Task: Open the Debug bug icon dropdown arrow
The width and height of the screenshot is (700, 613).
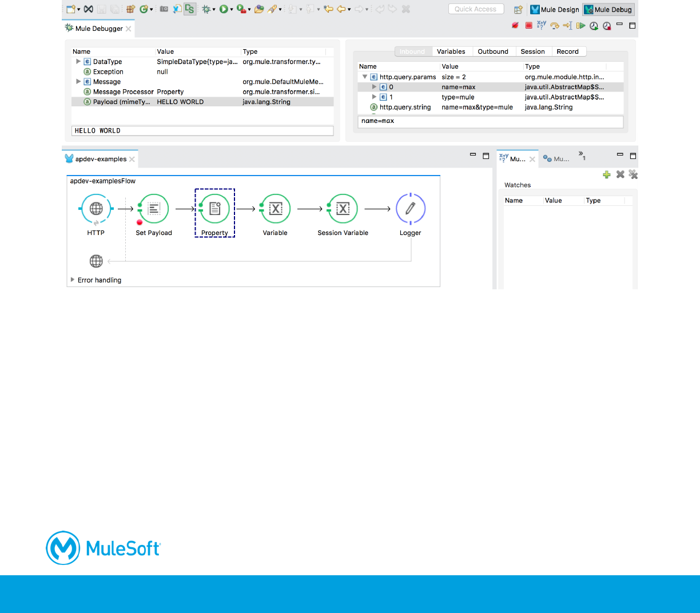Action: (214, 10)
